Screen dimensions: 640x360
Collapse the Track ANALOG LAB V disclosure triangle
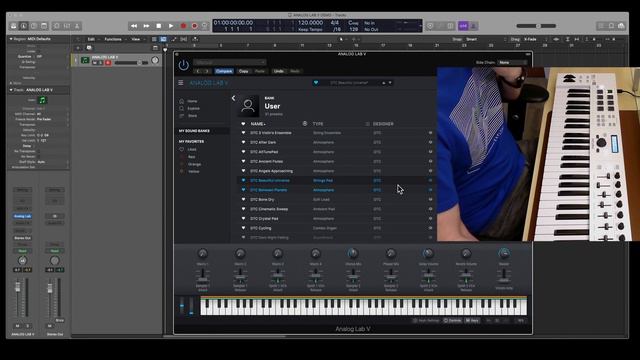click(11, 90)
